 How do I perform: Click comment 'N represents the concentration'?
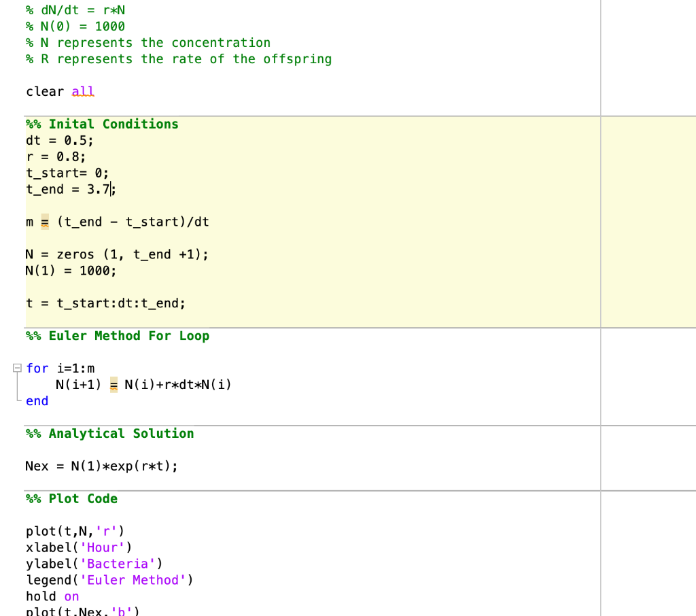tap(156, 43)
